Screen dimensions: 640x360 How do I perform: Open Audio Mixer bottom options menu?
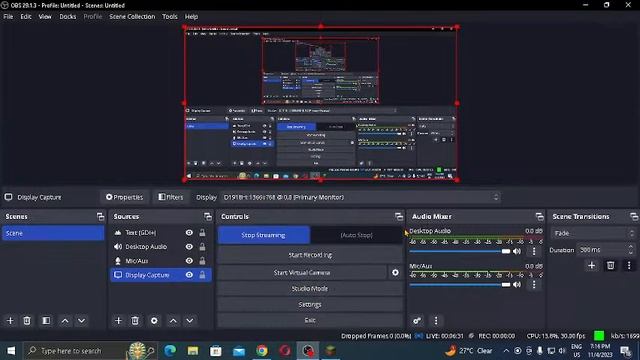(x=436, y=321)
